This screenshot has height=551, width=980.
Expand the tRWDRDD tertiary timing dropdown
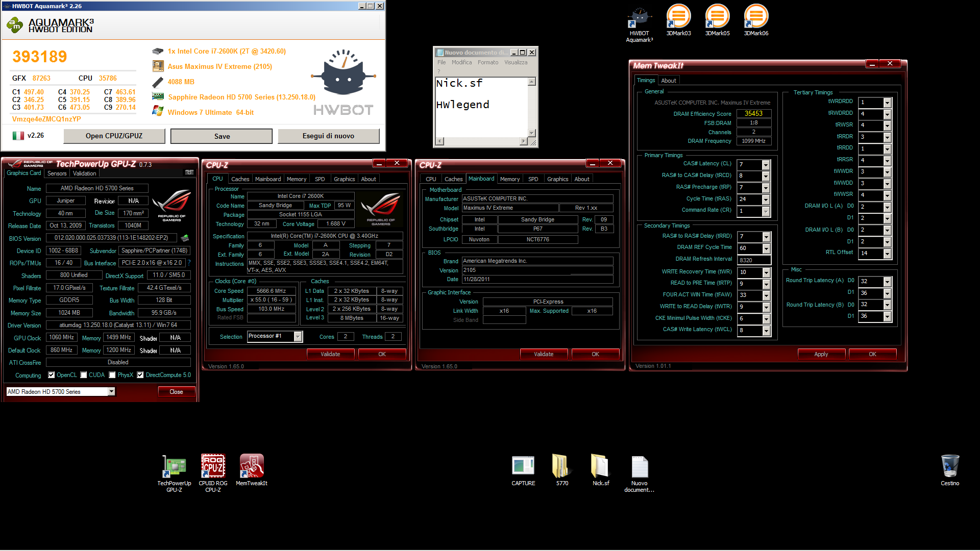(x=887, y=114)
